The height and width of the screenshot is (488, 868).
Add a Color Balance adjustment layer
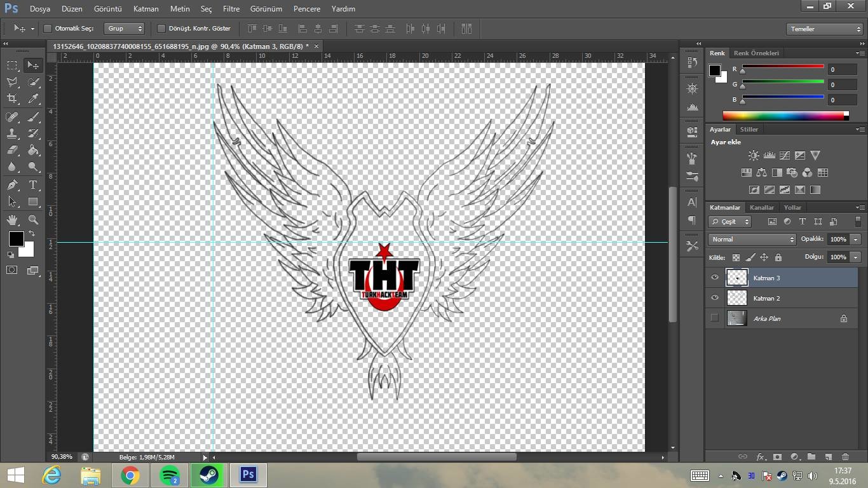(x=761, y=172)
